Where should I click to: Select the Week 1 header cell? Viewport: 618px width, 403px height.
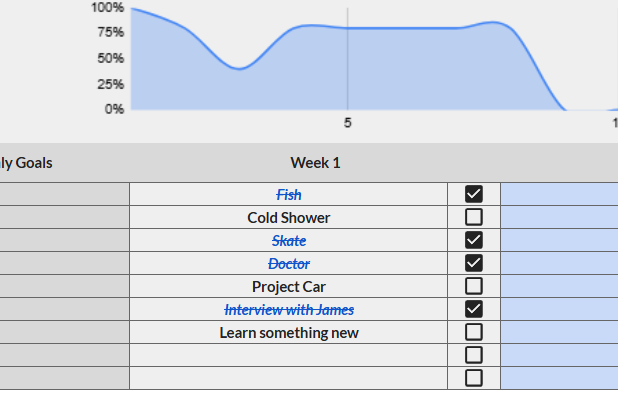click(x=315, y=163)
